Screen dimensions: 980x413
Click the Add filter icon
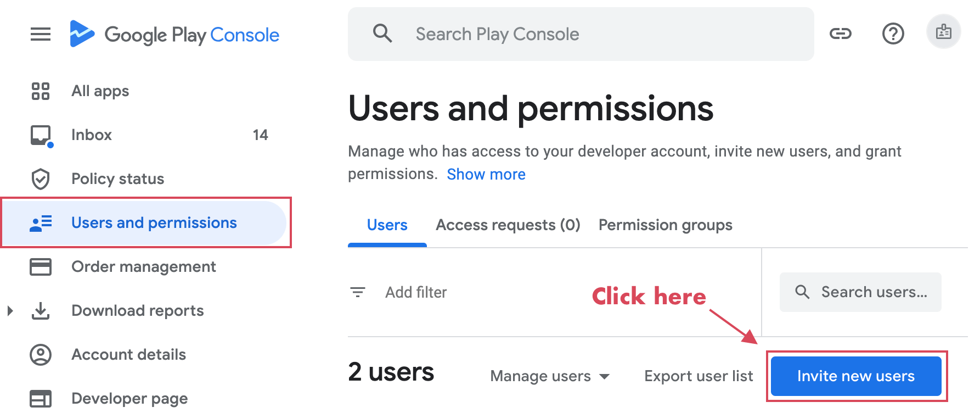[x=358, y=292]
